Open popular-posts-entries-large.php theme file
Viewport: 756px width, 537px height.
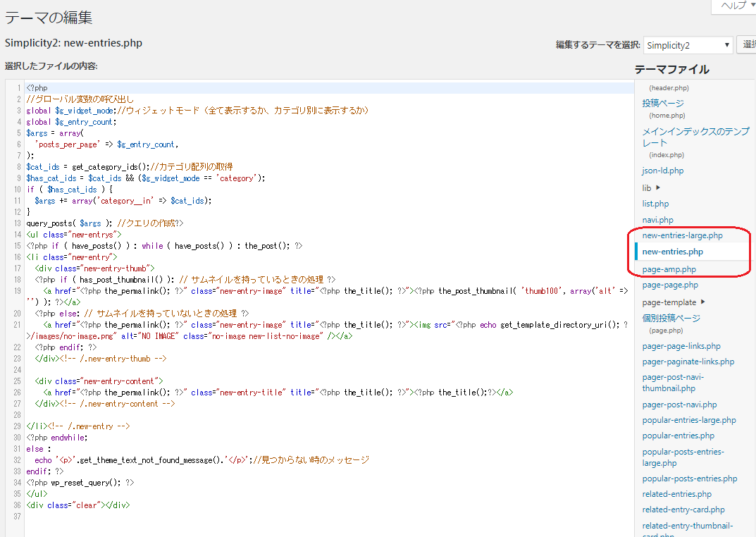683,457
